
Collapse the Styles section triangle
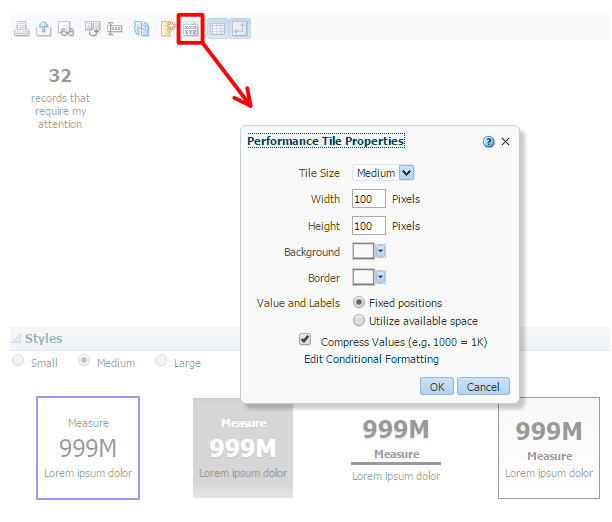pos(16,338)
